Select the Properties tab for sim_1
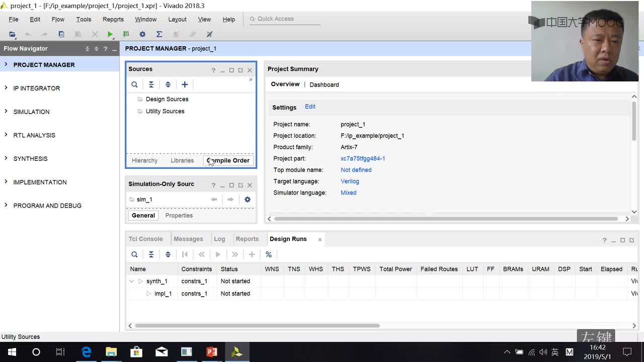The height and width of the screenshot is (362, 644). 179,215
